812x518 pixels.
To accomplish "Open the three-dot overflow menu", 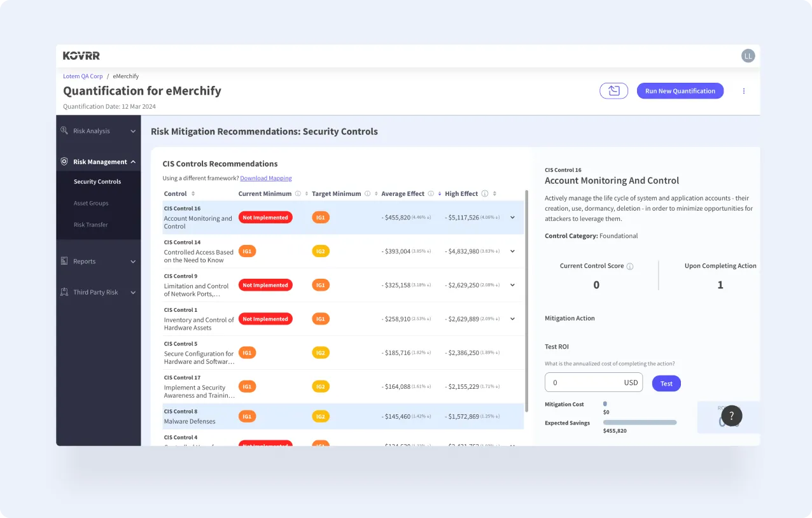I will coord(743,90).
